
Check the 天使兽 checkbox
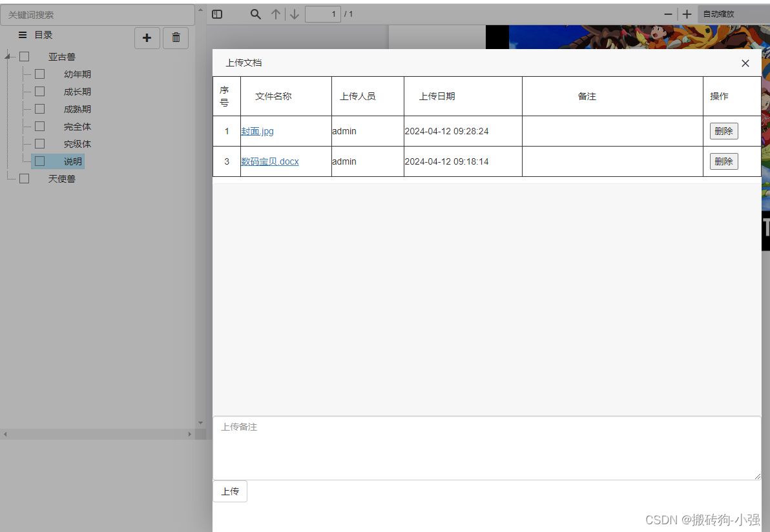pyautogui.click(x=24, y=179)
